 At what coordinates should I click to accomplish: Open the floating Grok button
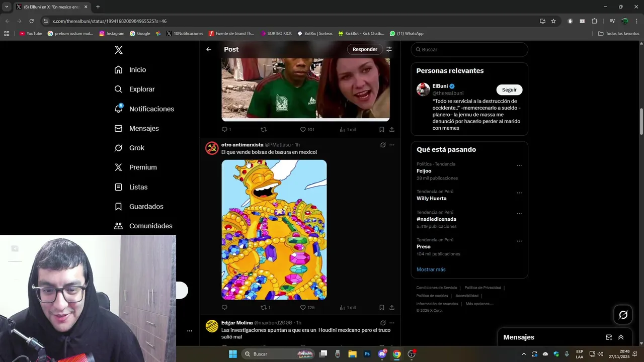point(623,315)
